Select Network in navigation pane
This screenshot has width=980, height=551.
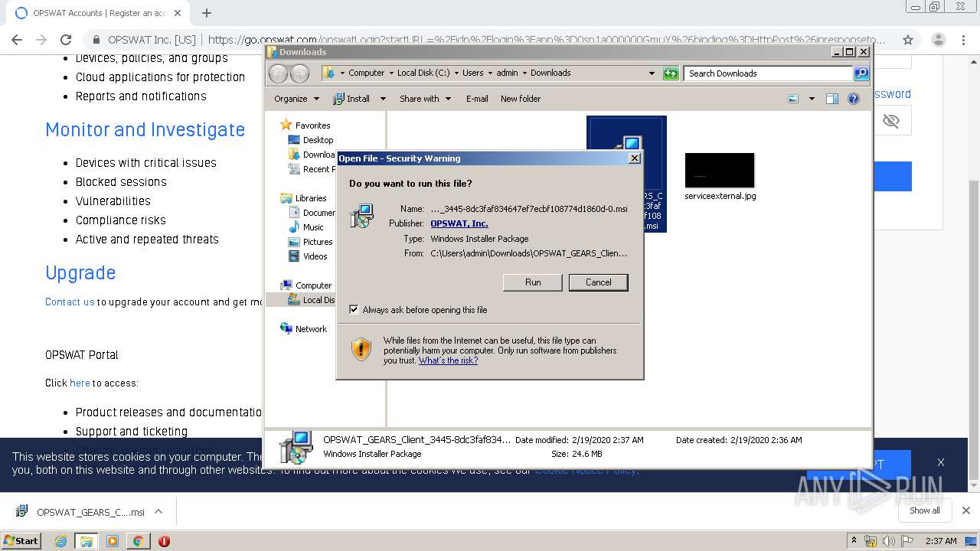tap(304, 329)
